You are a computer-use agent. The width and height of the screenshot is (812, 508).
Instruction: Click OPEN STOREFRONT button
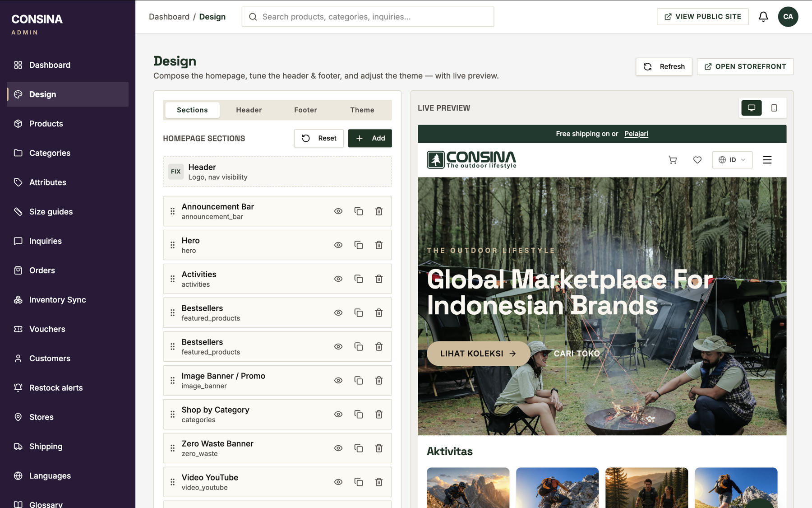745,66
